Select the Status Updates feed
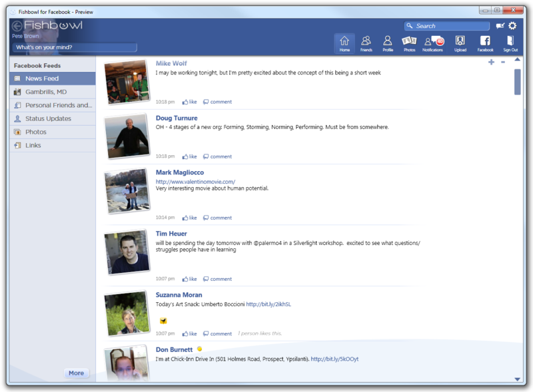The image size is (533, 392). point(53,118)
